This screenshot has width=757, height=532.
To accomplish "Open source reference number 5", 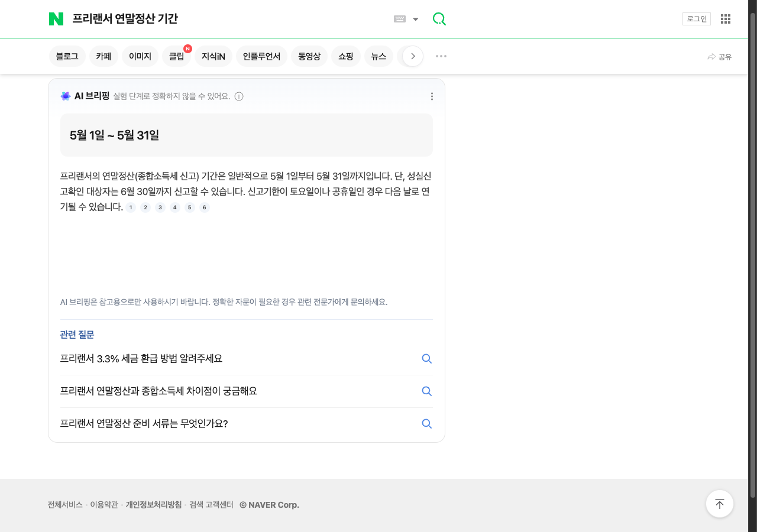I will click(x=190, y=207).
